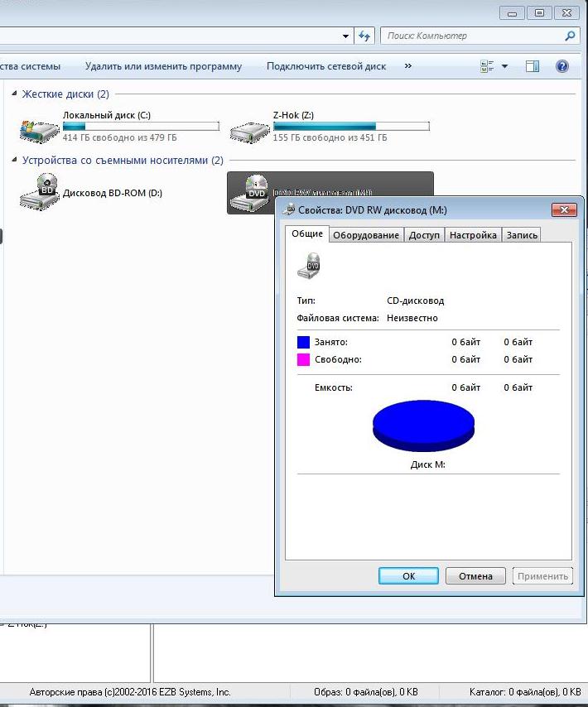The height and width of the screenshot is (707, 588).
Task: Collapse the removable storage devices group
Action: coord(14,160)
